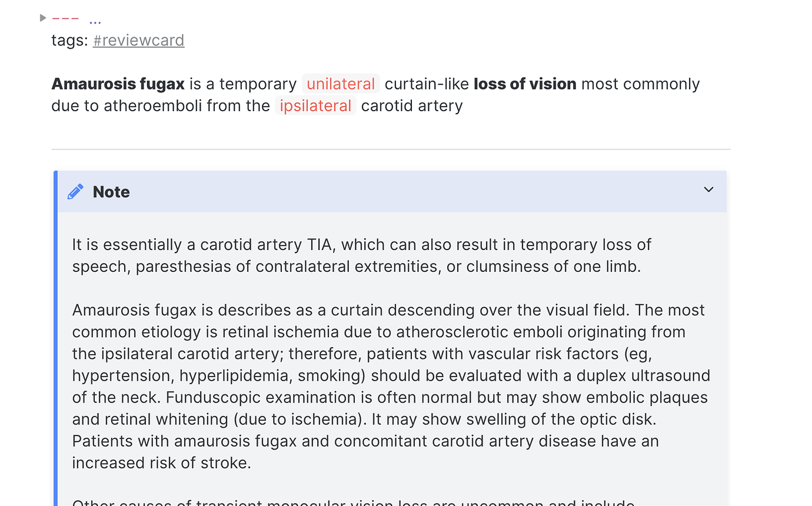The width and height of the screenshot is (812, 506).
Task: Click the red dashed frontmatter marker
Action: coord(66,18)
